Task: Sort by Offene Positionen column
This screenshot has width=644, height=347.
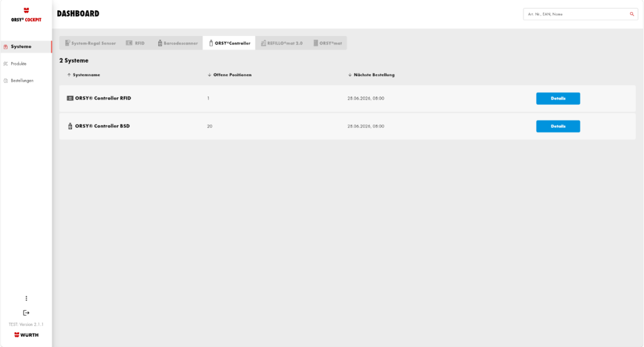Action: 229,75
